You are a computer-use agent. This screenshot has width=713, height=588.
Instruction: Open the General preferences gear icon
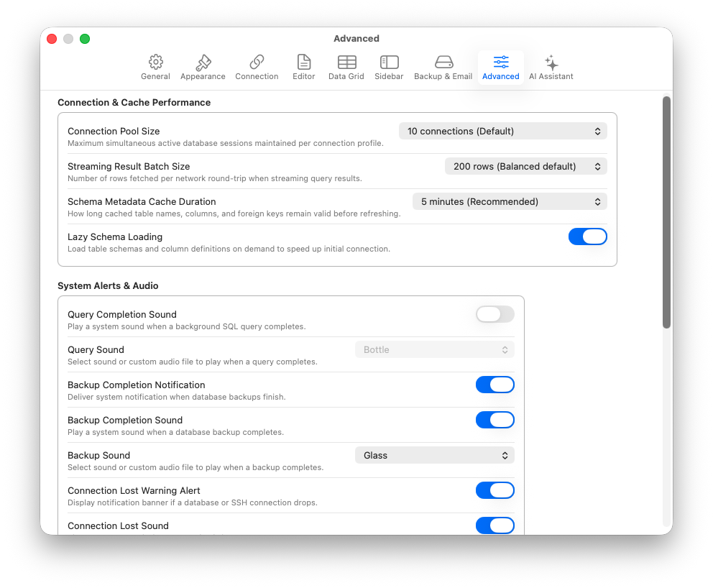155,62
